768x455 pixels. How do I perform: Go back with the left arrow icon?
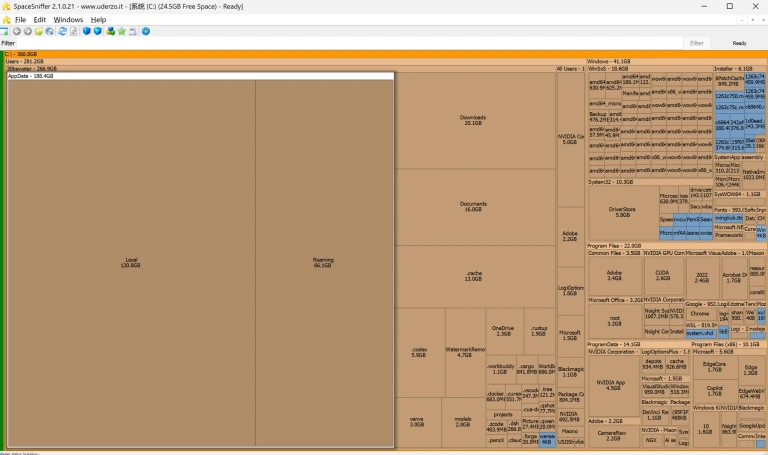[x=17, y=31]
